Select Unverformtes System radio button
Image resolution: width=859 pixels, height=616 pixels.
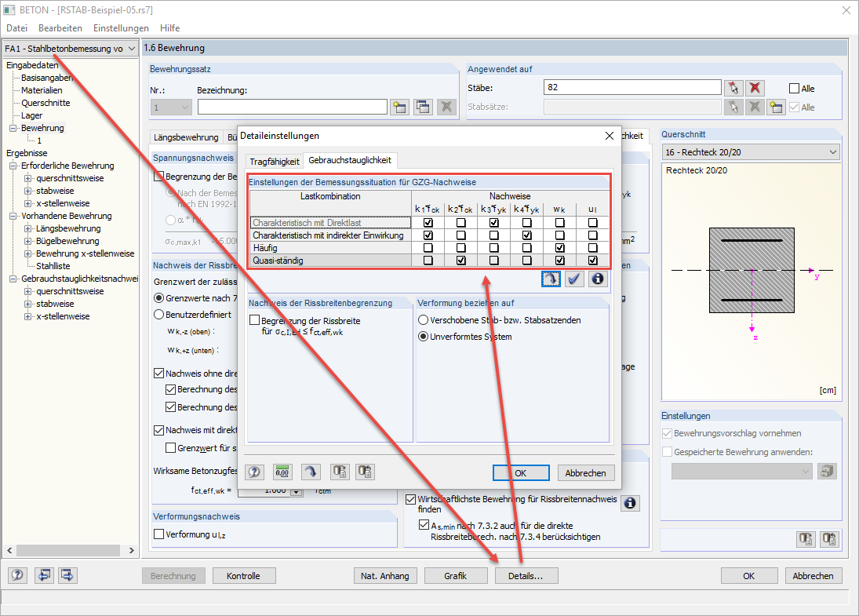click(424, 337)
